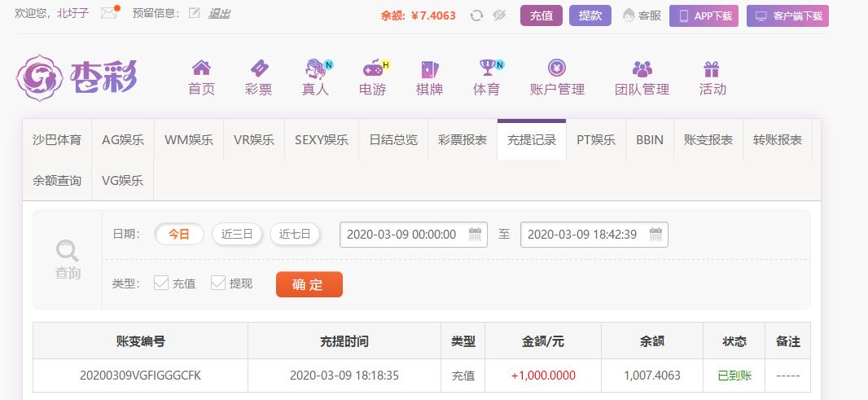Select the 近三日 date filter

pos(237,234)
